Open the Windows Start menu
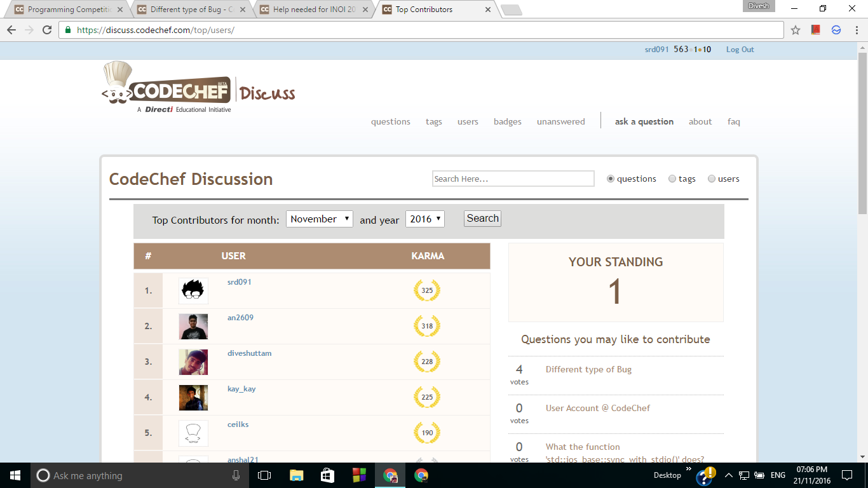Screen dimensions: 868x488 point(15,475)
